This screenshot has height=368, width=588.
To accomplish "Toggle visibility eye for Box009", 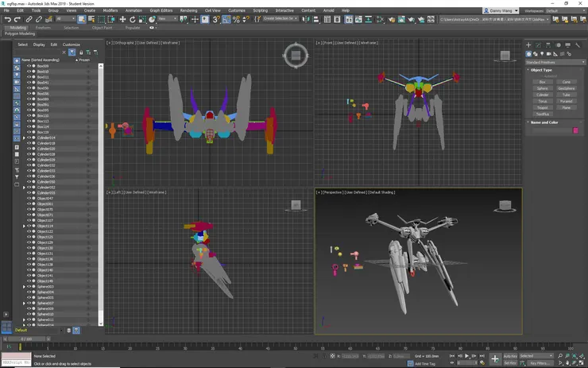I will [x=29, y=66].
